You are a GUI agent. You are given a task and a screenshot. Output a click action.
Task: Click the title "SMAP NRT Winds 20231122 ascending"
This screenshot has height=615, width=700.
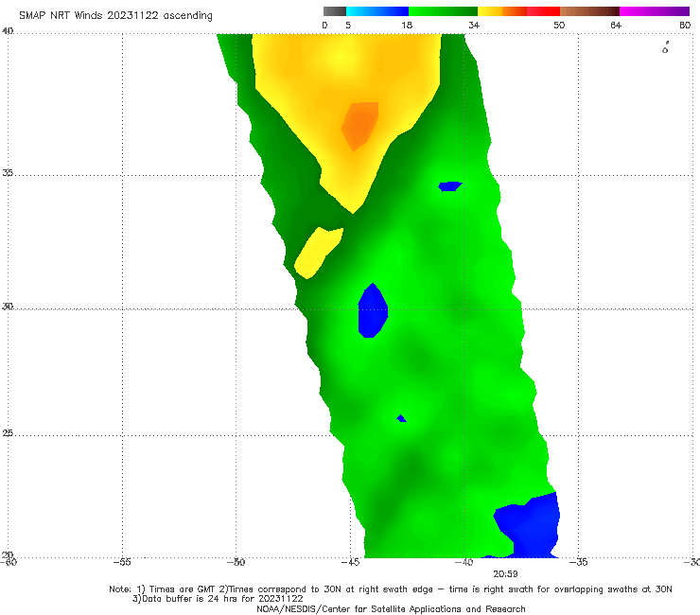tap(115, 15)
